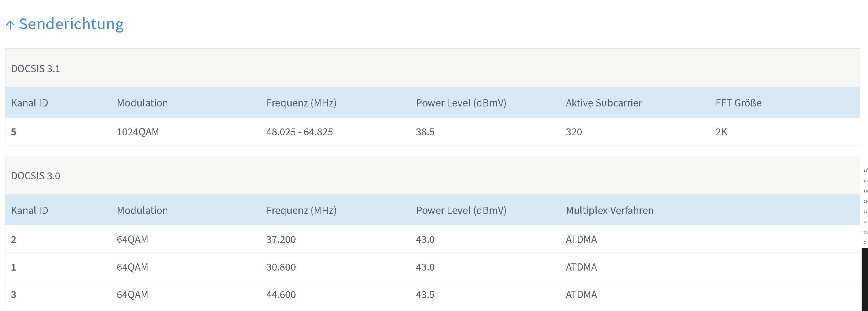868x311 pixels.
Task: Click the FFT Größe column header
Action: (x=738, y=103)
